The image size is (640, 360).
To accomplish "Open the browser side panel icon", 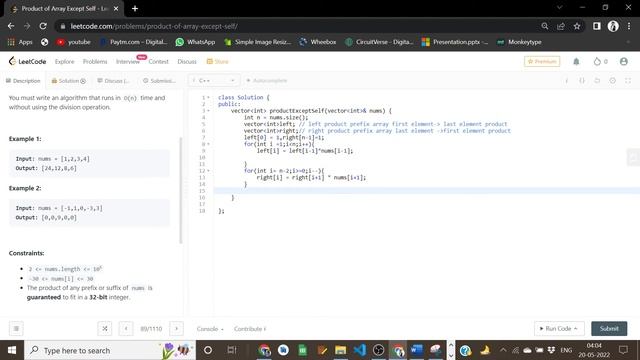I will (597, 26).
